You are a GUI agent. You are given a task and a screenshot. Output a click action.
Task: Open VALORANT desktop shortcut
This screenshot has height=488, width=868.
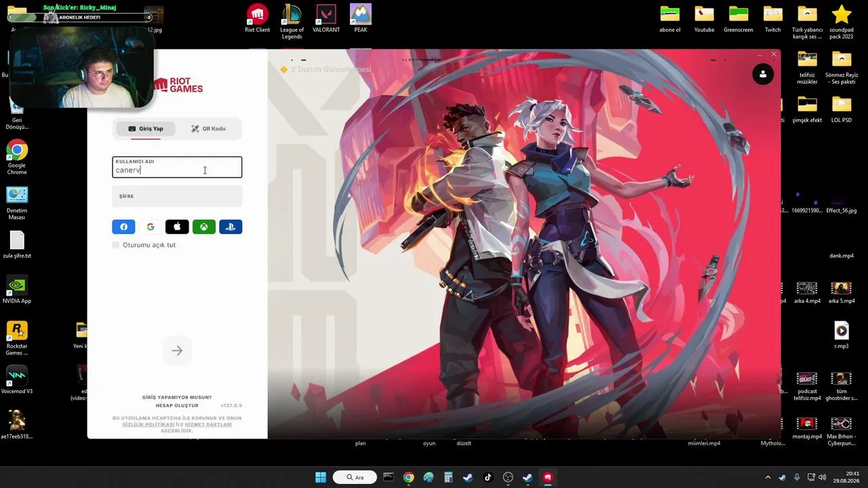tap(326, 18)
